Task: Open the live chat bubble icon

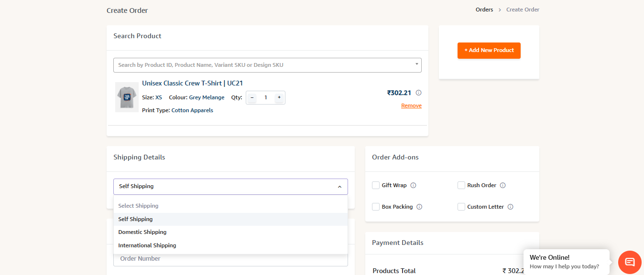Action: (x=630, y=262)
